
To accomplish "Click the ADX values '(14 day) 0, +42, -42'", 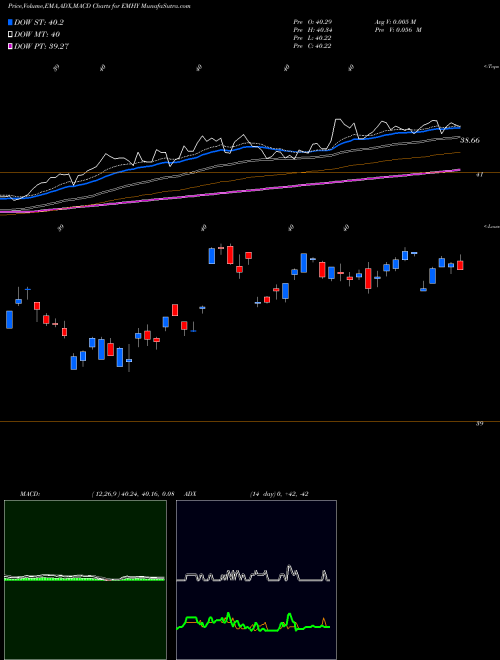I will tap(278, 494).
